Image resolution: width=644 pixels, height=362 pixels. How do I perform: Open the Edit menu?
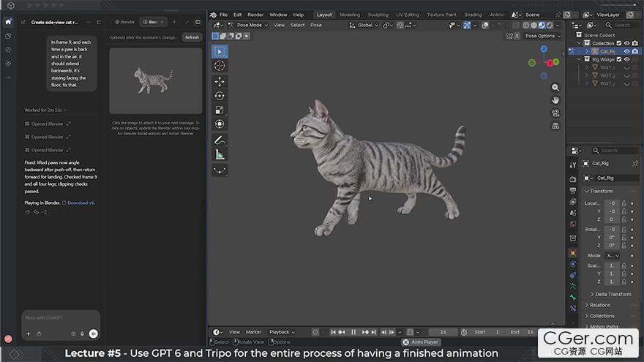click(x=238, y=15)
